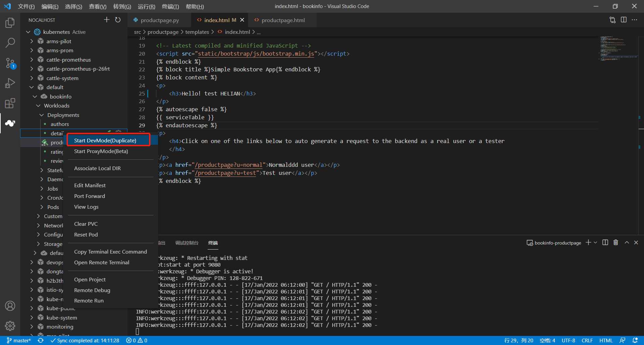
Task: Choose Remote Run from context menu
Action: [x=111, y=300]
